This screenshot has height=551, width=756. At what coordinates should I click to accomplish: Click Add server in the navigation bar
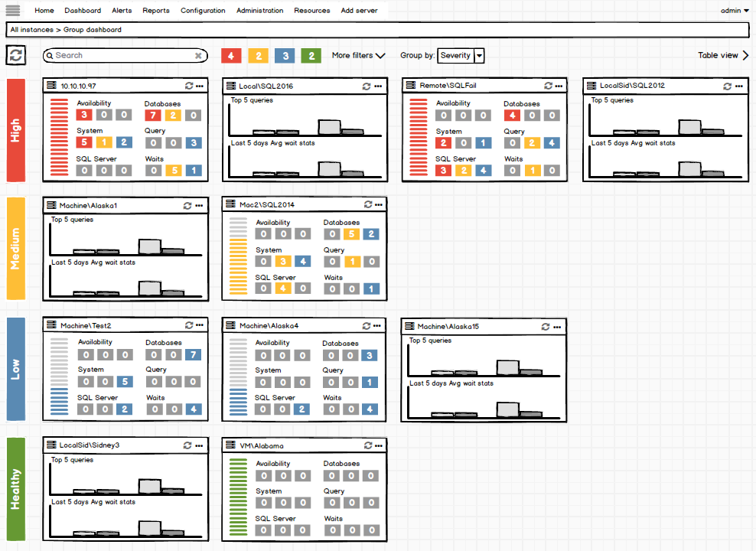[x=359, y=10]
